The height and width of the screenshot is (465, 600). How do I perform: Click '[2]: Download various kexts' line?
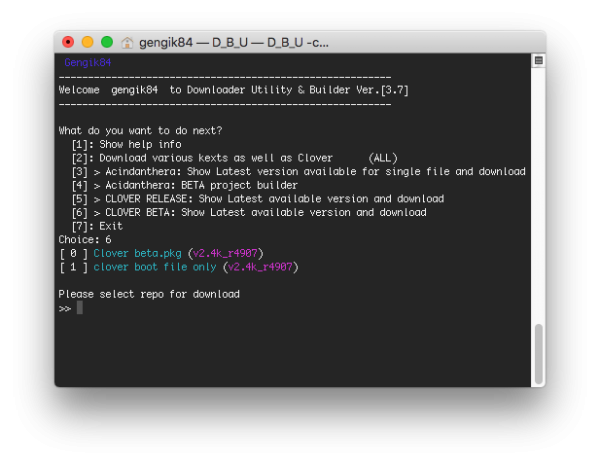235,158
